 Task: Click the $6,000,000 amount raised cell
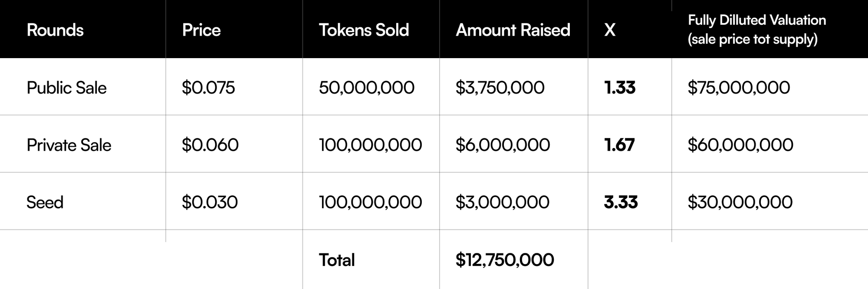pyautogui.click(x=502, y=145)
